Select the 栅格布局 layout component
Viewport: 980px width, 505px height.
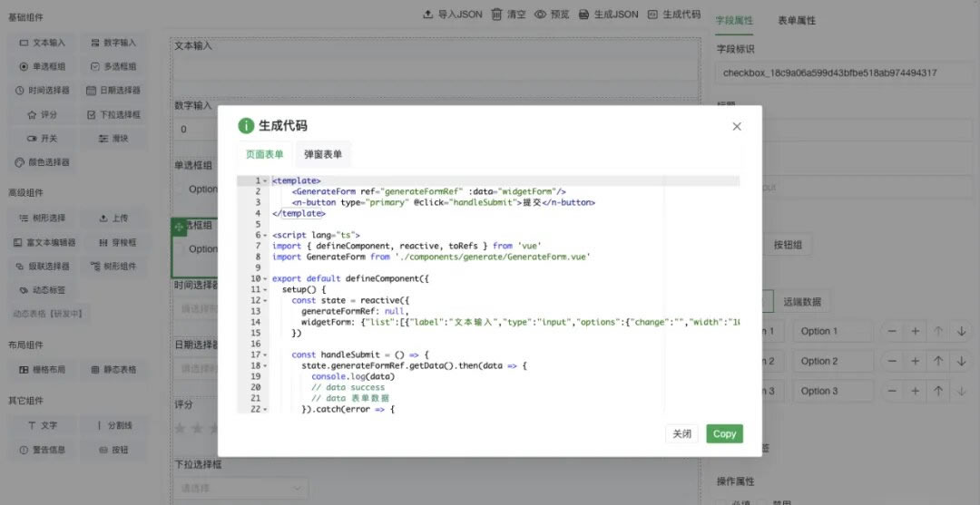[x=43, y=370]
